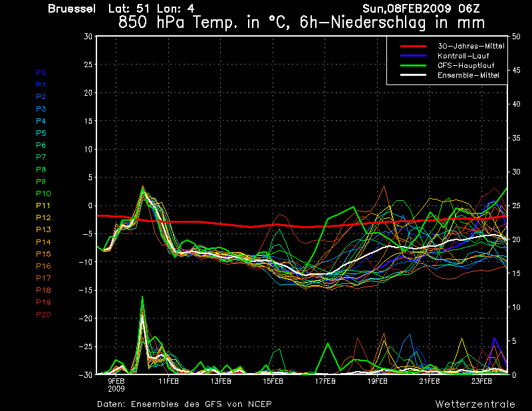This screenshot has width=532, height=411.
Task: Click the P6 ensemble member label
Action: coord(41,145)
